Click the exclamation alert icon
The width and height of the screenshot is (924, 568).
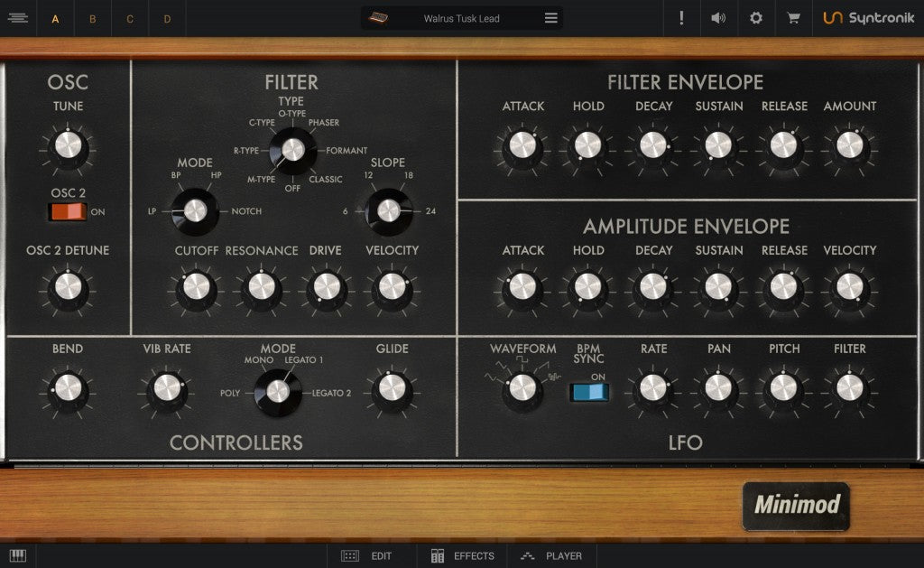[x=681, y=17]
